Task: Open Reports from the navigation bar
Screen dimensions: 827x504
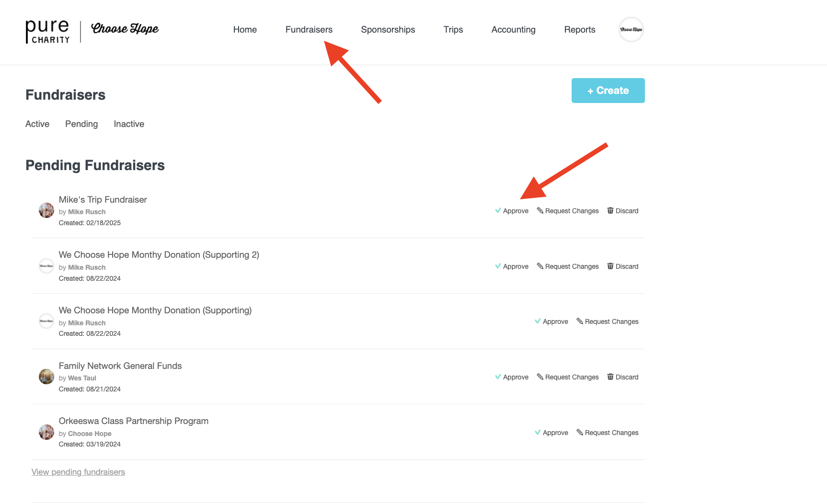Action: 580,30
